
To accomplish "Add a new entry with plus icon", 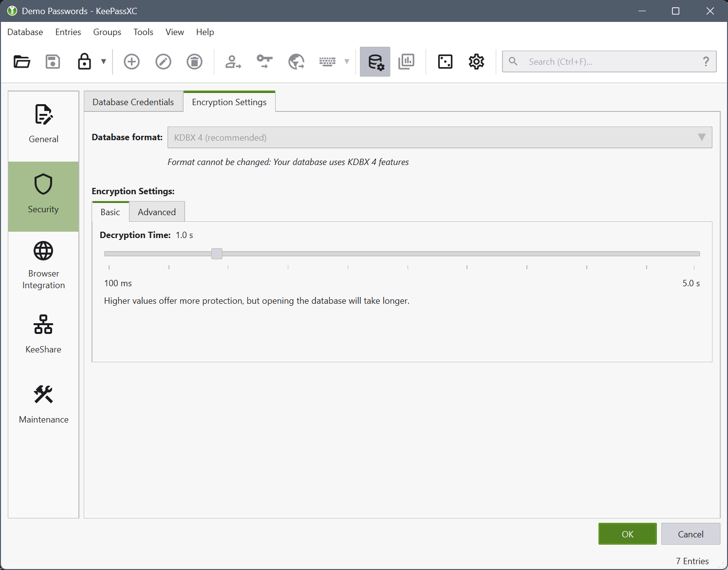I will click(x=131, y=62).
